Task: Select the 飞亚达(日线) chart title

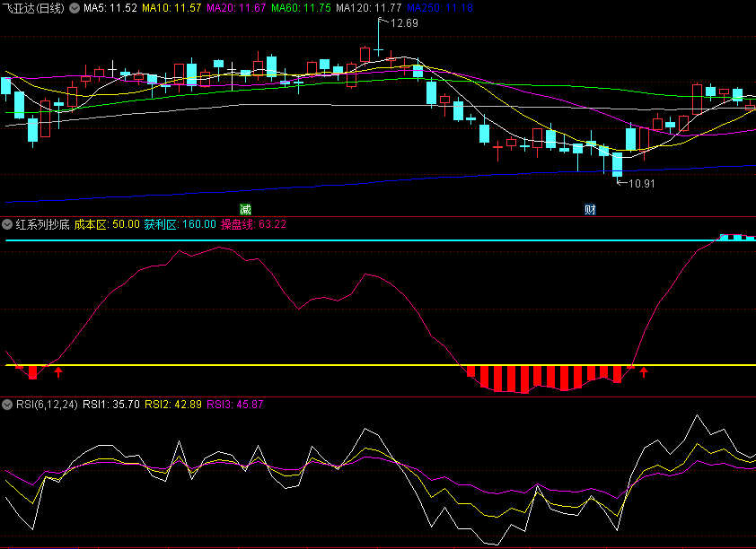Action: (33, 8)
